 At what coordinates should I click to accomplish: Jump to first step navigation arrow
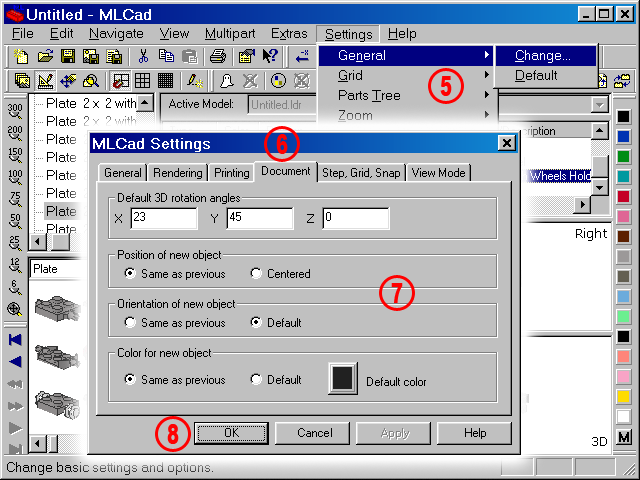click(15, 340)
